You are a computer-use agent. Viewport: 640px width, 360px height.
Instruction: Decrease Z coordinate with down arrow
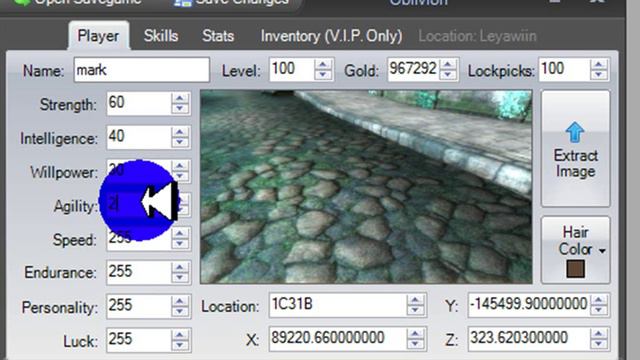[x=599, y=344]
